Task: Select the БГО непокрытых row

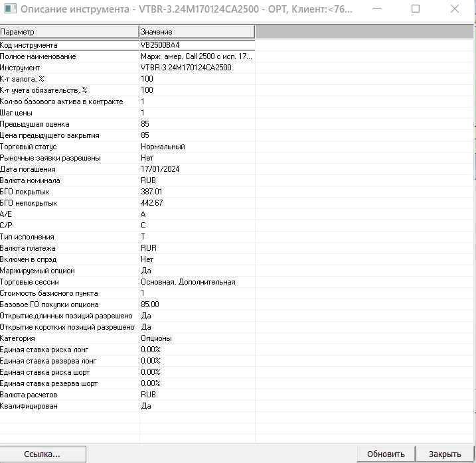Action: click(69, 203)
